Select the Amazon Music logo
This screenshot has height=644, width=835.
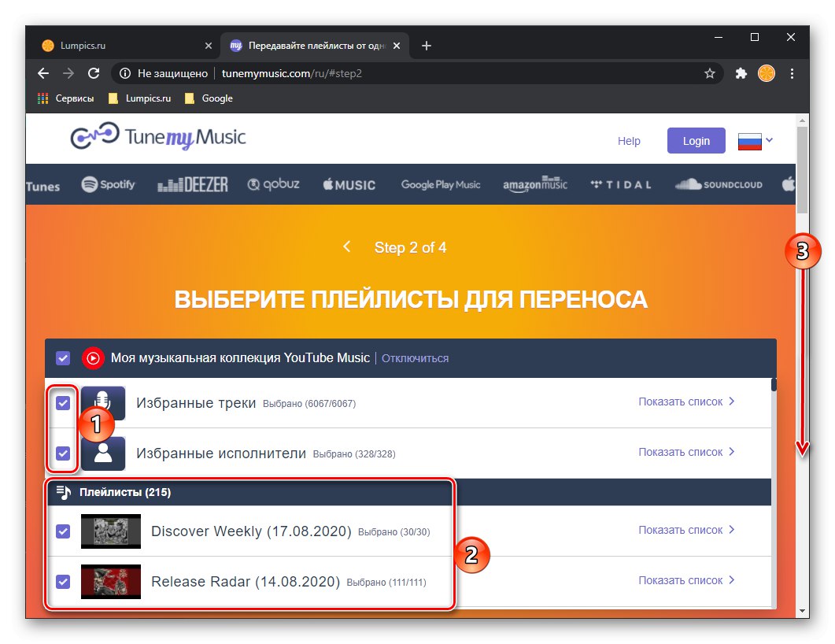point(535,184)
